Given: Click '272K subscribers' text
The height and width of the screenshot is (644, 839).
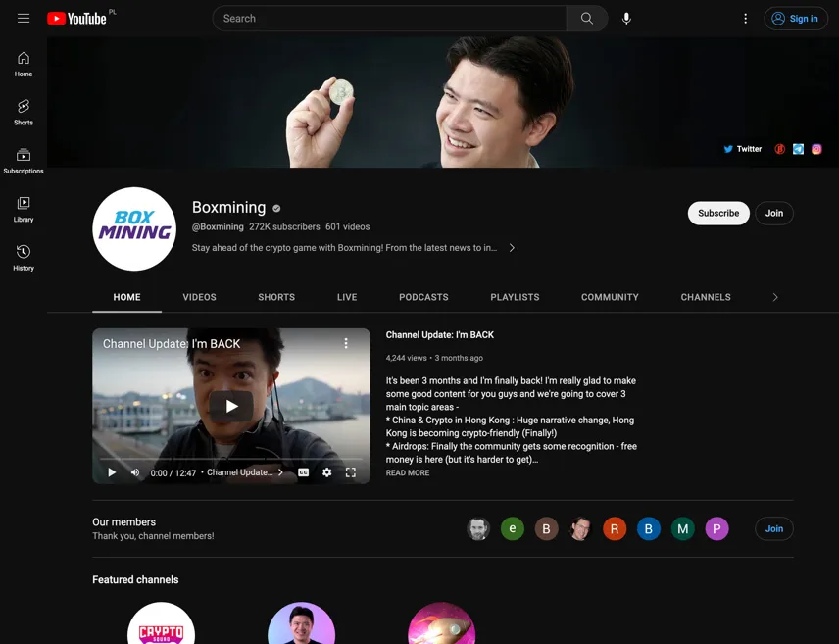Looking at the screenshot, I should pyautogui.click(x=284, y=227).
